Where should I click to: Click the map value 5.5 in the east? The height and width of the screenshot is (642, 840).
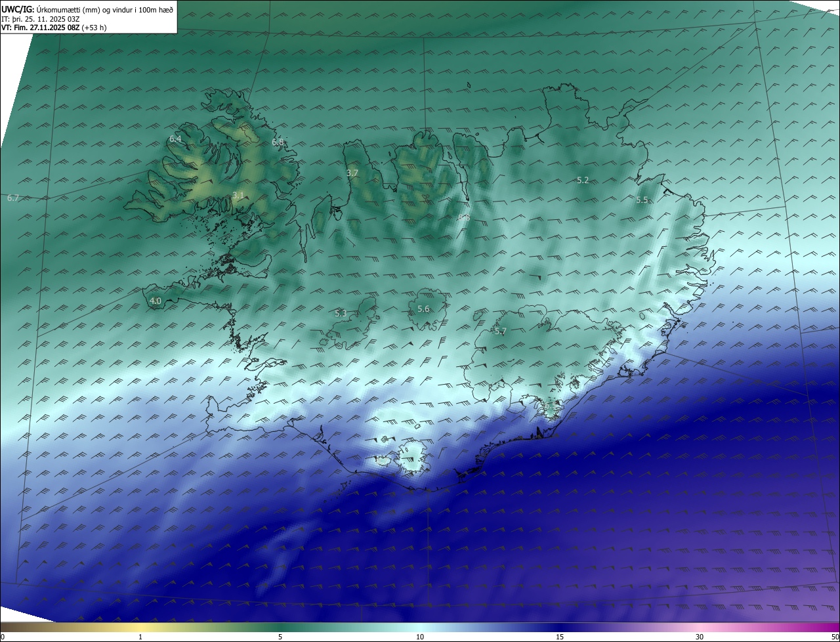pos(642,200)
